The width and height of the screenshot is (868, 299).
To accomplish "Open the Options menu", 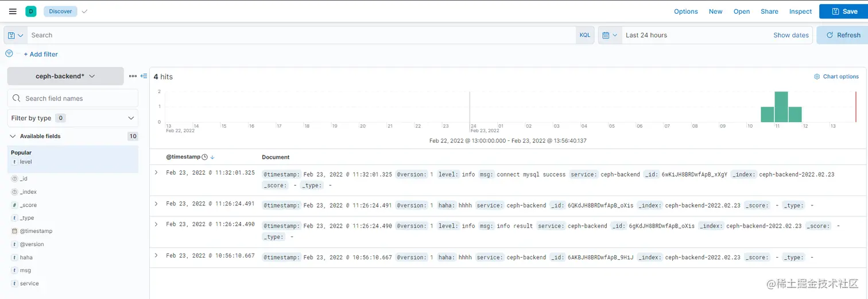I will pos(686,11).
